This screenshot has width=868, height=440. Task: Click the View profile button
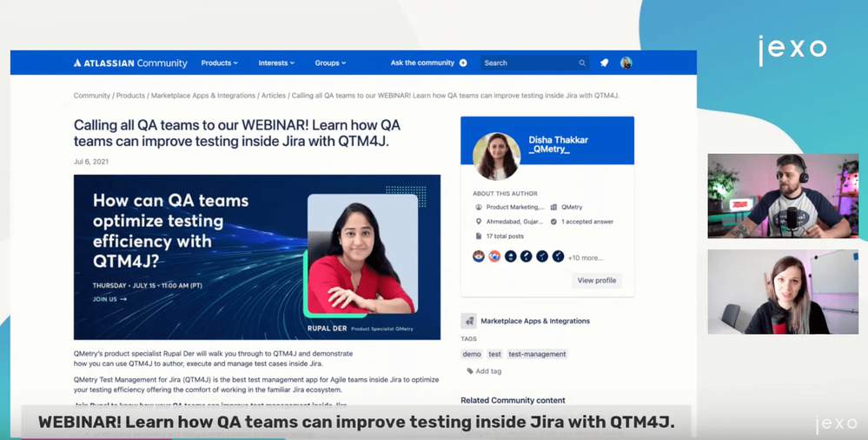(597, 280)
